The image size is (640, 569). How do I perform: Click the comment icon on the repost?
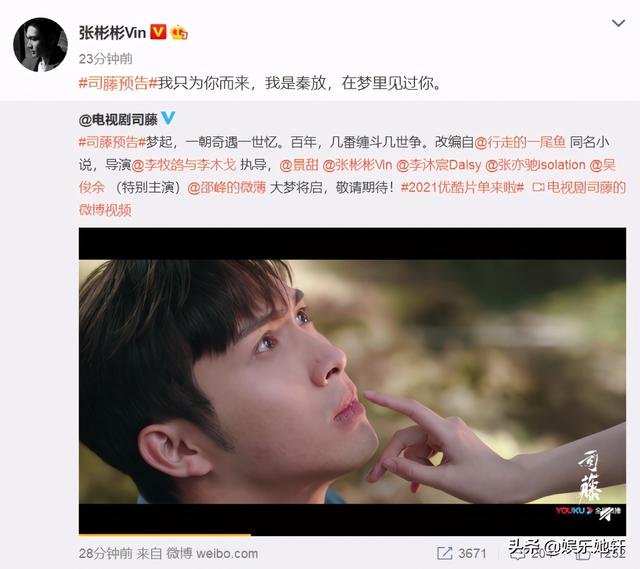tap(516, 554)
